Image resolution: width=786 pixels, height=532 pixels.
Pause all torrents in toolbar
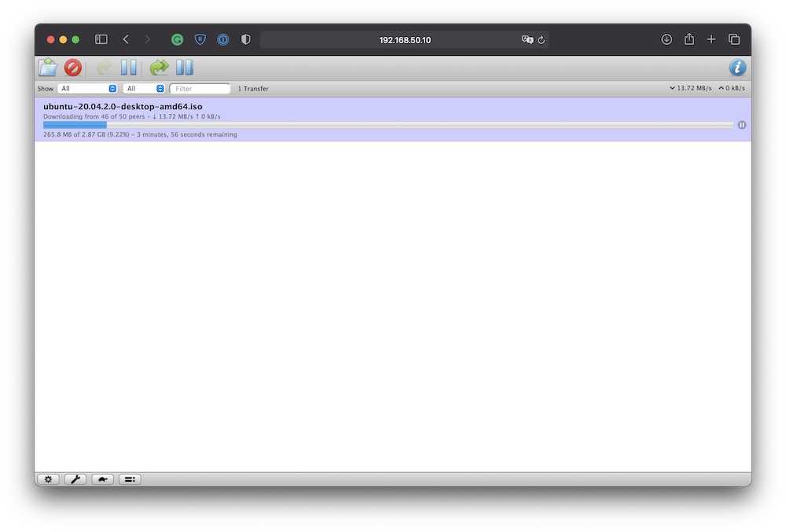click(185, 68)
